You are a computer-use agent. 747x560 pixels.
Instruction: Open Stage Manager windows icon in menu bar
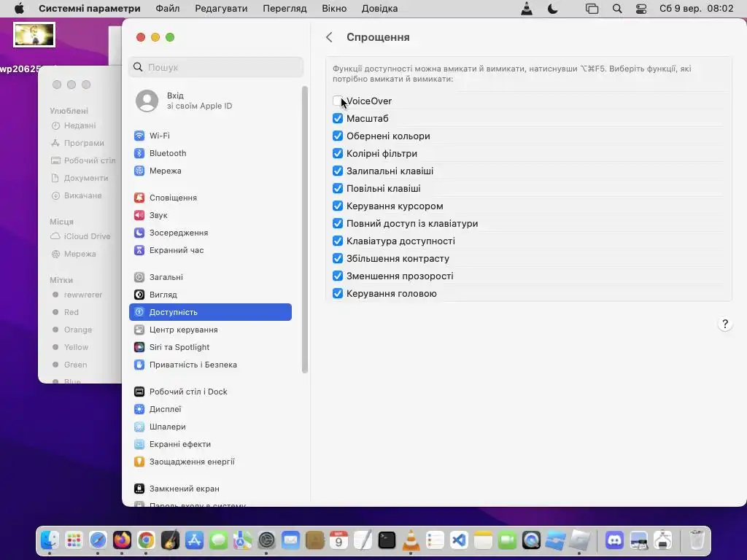click(x=592, y=9)
